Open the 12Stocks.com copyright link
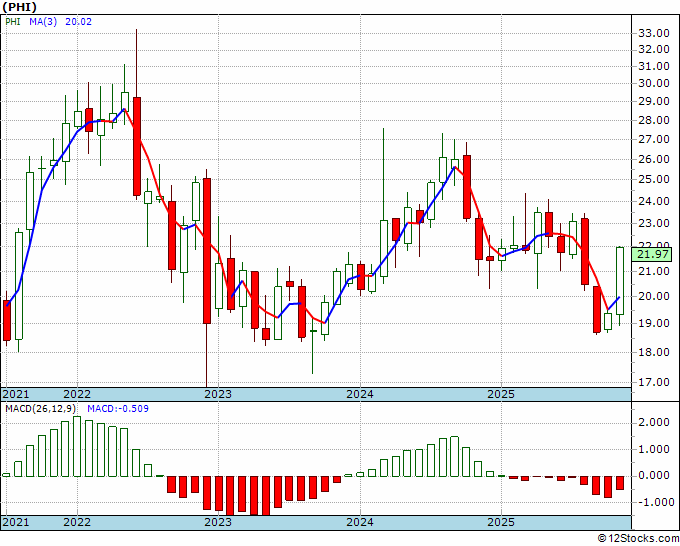 coord(638,538)
